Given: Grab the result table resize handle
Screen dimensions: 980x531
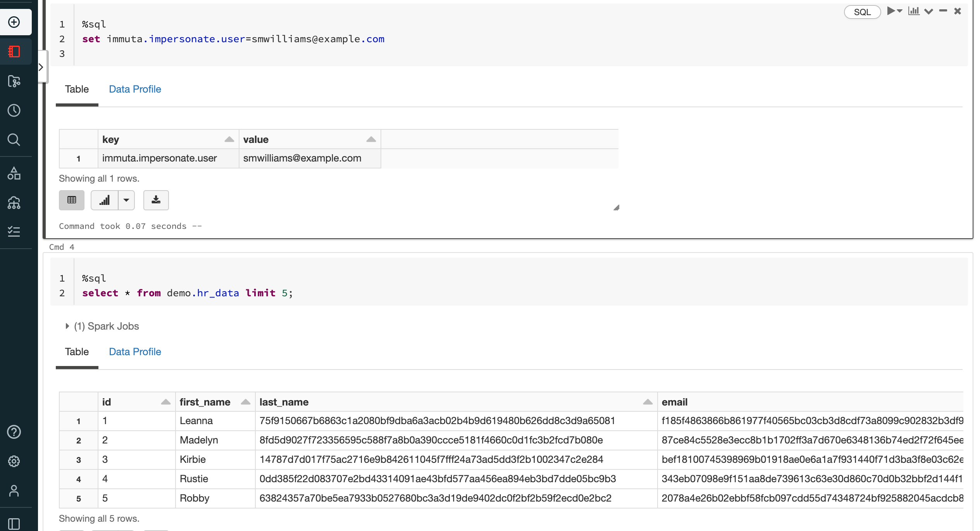Looking at the screenshot, I should [617, 208].
